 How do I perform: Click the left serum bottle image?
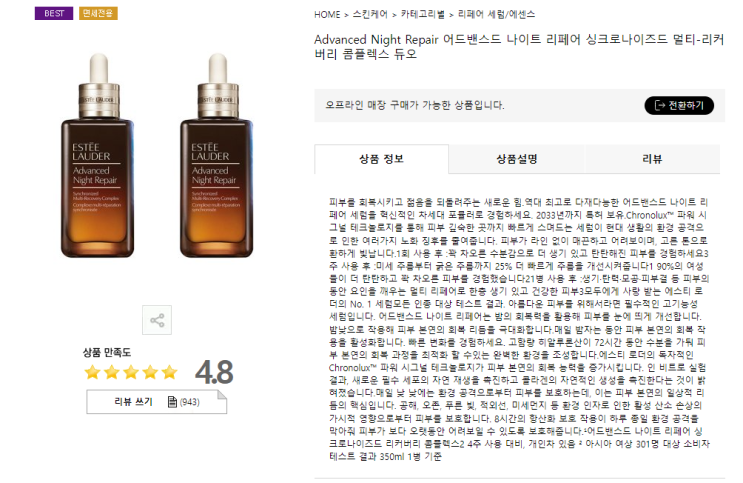98,155
